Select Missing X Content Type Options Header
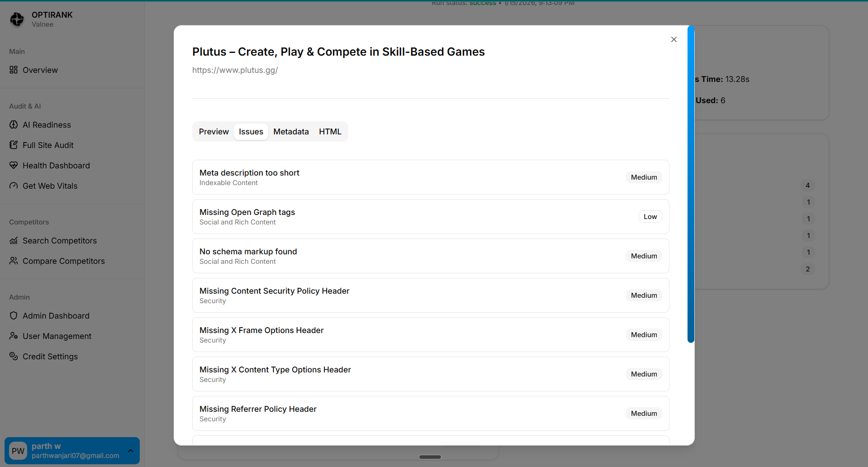Image resolution: width=868 pixels, height=467 pixels. [431, 374]
